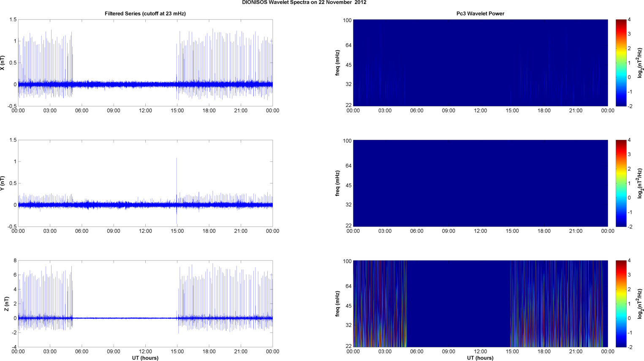Screen dimensions: 644x361
Task: Click the DIONISOS Wavelet Spectra main title
Action: coord(304,3)
